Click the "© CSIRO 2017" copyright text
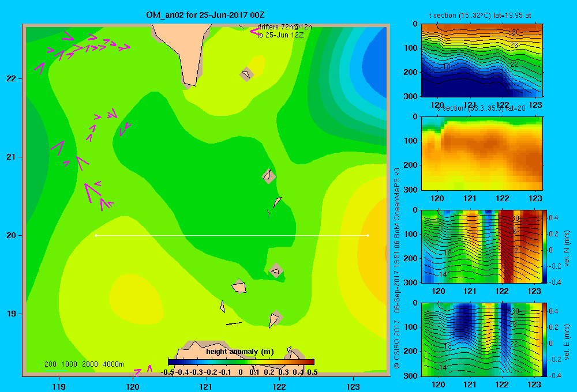The width and height of the screenshot is (577, 392). (x=397, y=344)
